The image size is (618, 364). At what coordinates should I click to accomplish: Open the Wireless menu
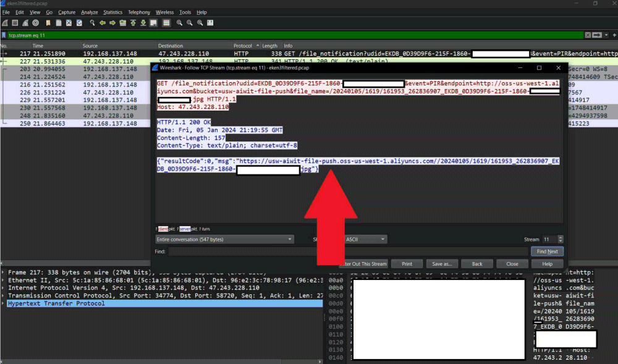coord(165,12)
